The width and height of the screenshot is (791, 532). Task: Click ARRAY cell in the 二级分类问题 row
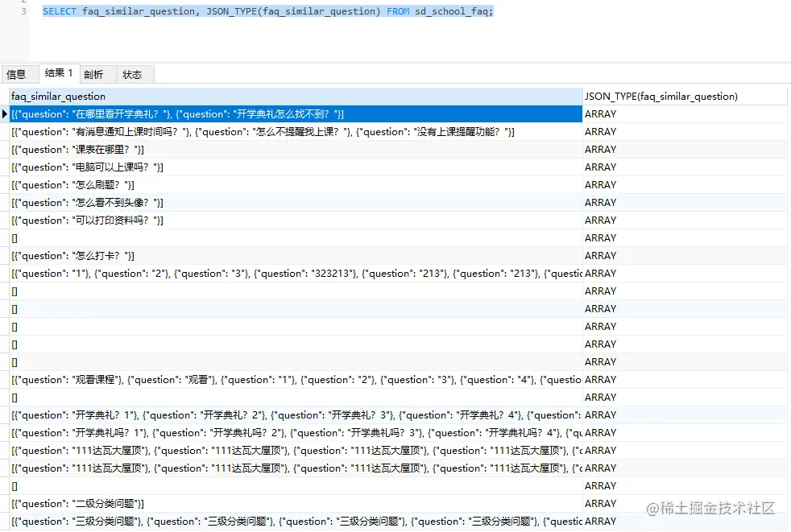click(685, 504)
